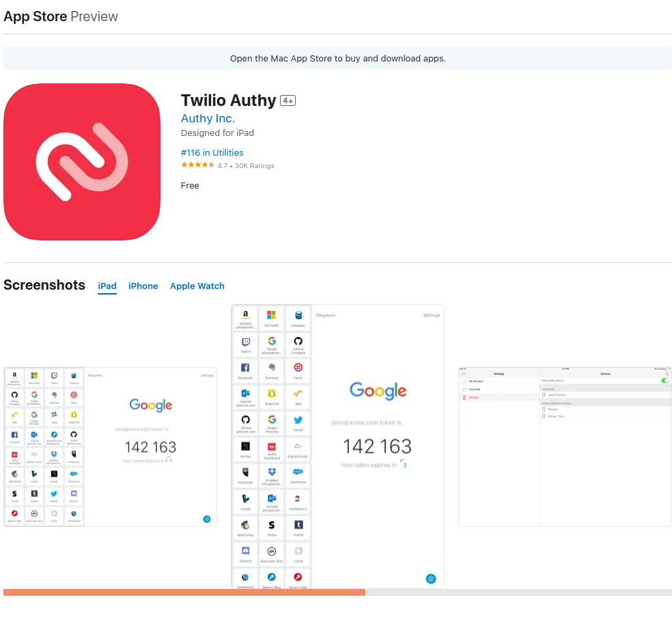Click the Stripe icon in the left landscape screenshot

[14, 493]
